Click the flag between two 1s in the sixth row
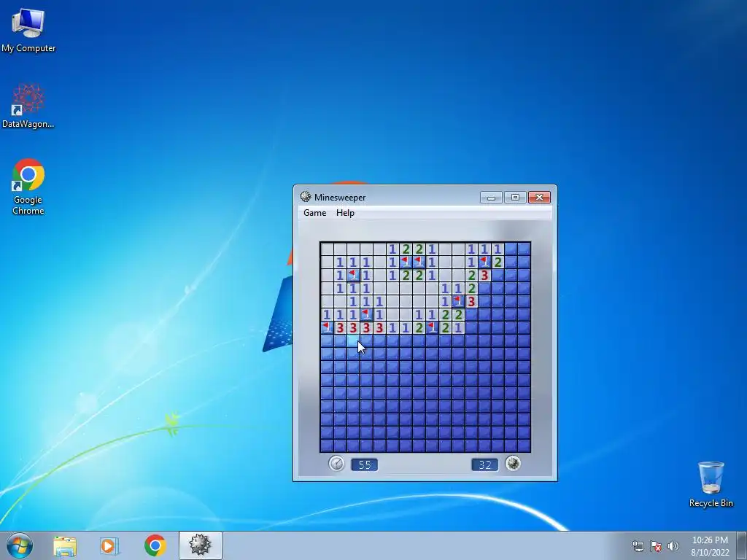This screenshot has width=747, height=560. click(366, 314)
